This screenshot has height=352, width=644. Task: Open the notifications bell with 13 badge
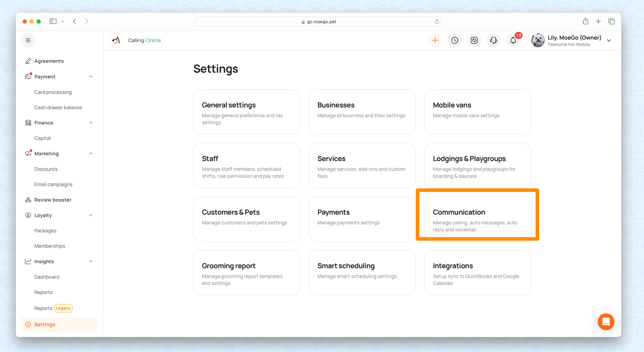[513, 40]
